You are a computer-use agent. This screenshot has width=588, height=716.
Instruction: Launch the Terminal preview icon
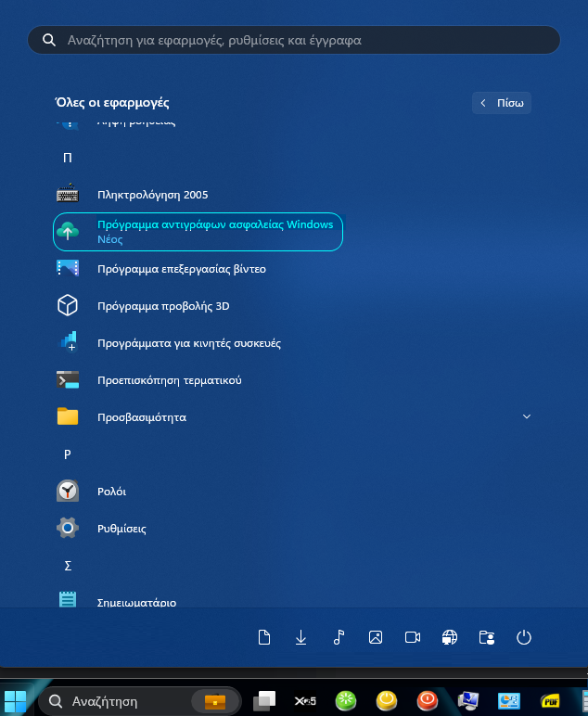(68, 379)
